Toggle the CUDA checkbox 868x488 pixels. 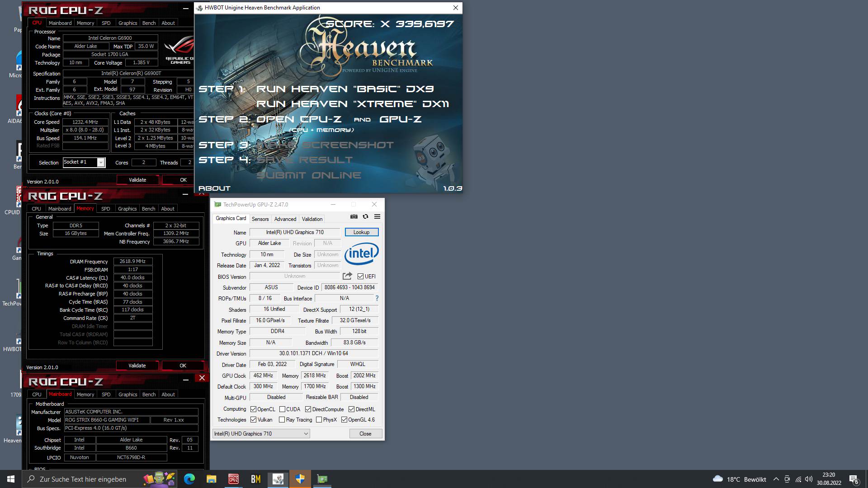282,409
